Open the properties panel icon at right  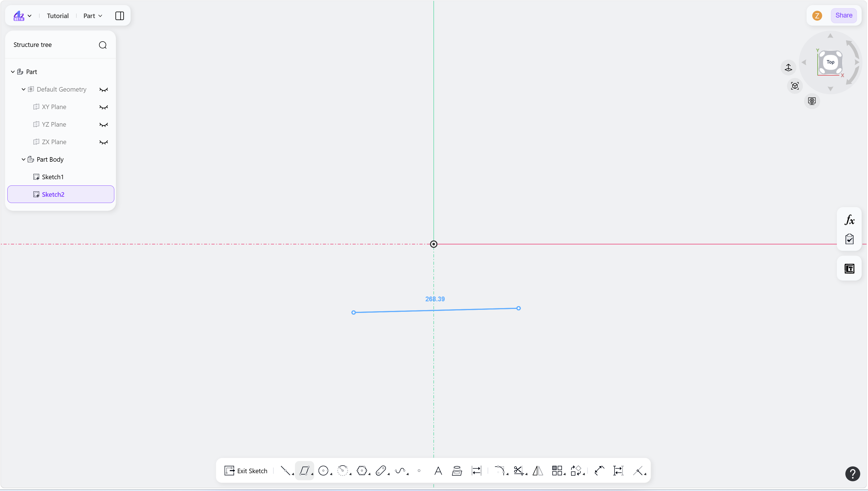tap(849, 269)
